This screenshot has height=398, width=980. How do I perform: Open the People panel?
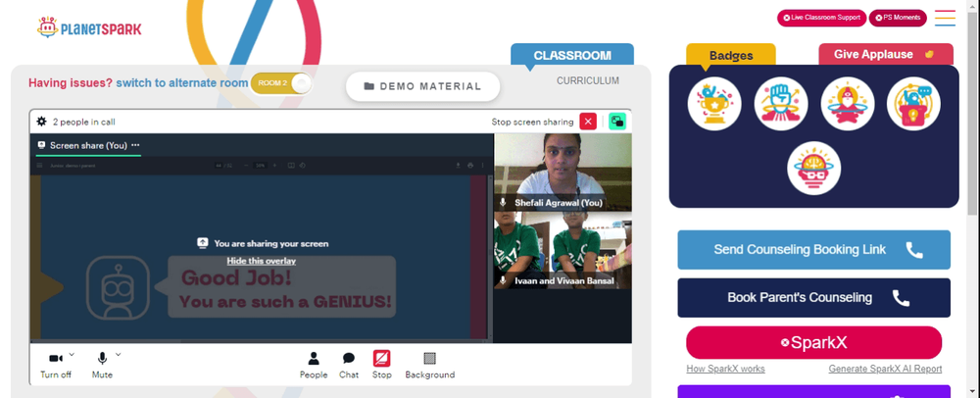pyautogui.click(x=314, y=365)
